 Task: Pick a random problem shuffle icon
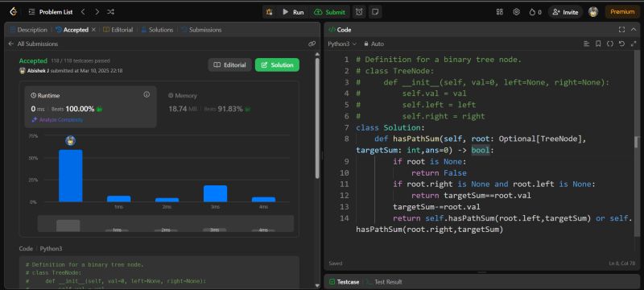(x=110, y=12)
